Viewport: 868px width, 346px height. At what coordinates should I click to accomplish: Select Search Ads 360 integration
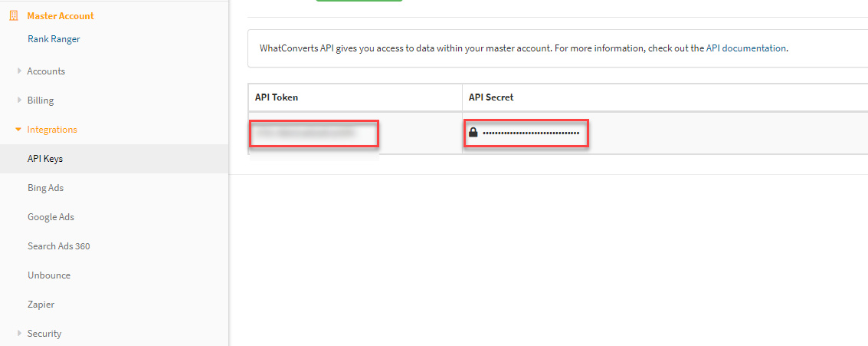coord(58,246)
